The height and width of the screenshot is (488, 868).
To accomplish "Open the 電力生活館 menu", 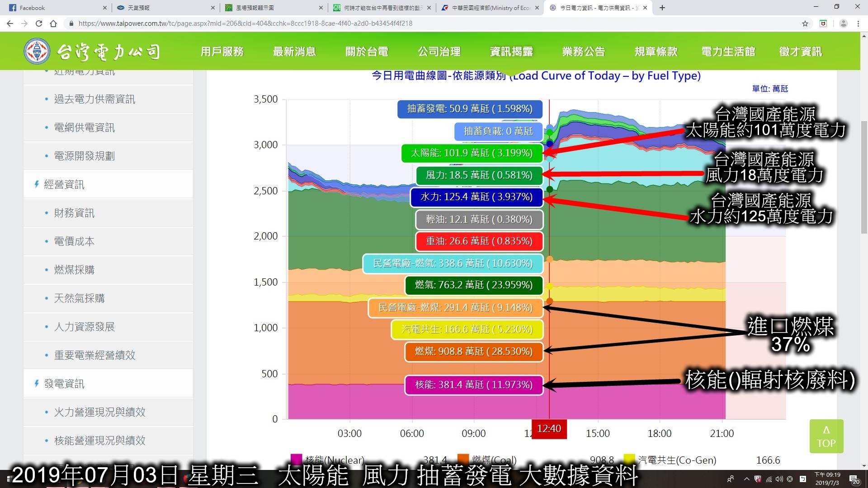I will click(x=728, y=52).
